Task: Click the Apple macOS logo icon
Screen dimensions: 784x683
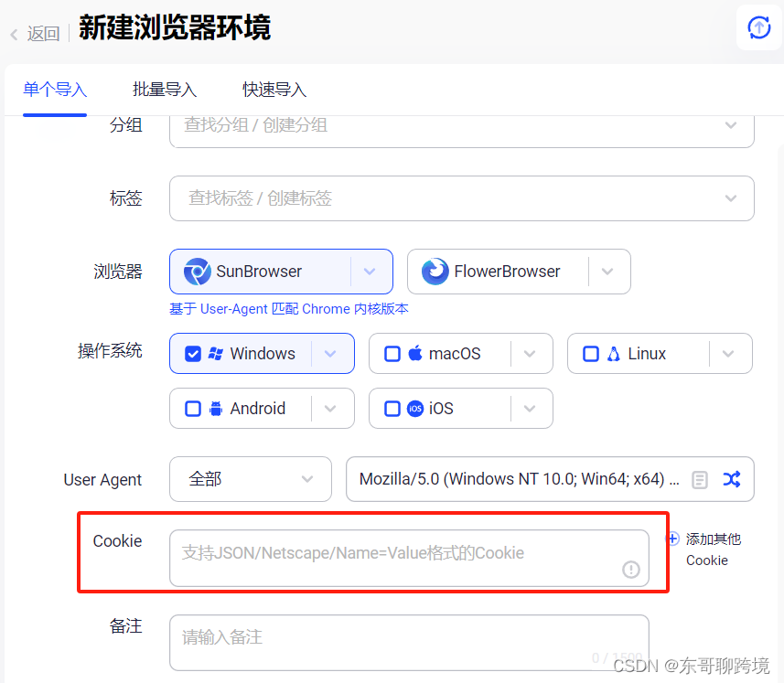Action: 415,353
